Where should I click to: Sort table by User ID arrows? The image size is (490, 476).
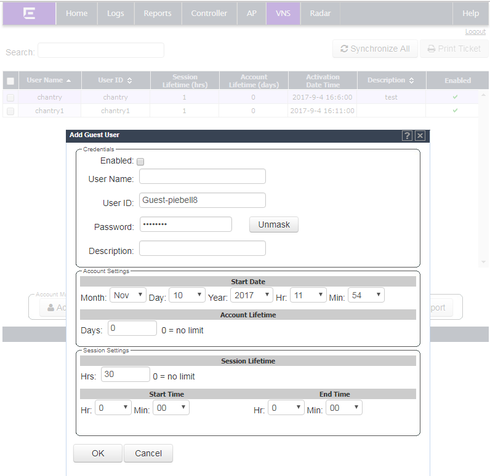click(x=129, y=80)
